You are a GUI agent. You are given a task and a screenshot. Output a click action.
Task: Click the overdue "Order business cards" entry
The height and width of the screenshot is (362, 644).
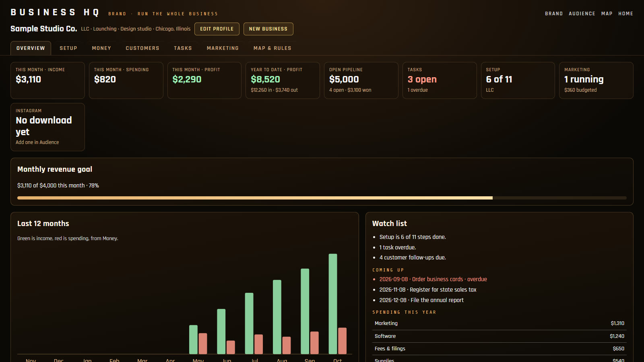[x=433, y=279]
